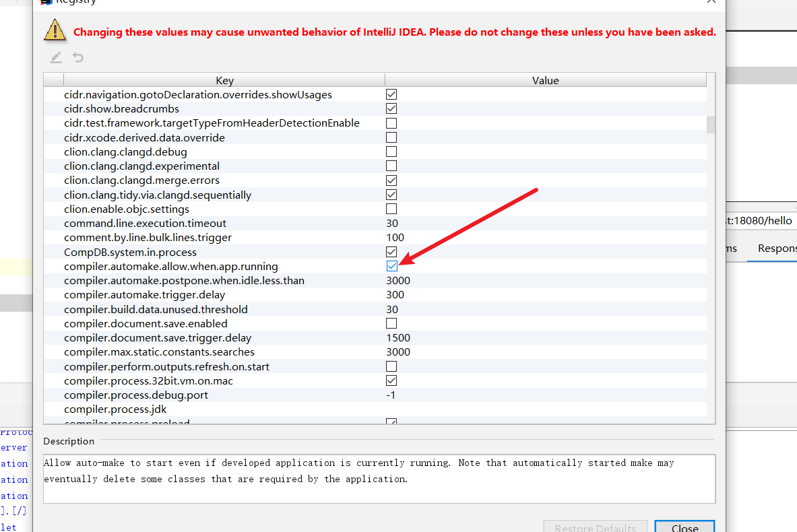Sort by the Key column header
The height and width of the screenshot is (532, 797).
click(x=224, y=80)
